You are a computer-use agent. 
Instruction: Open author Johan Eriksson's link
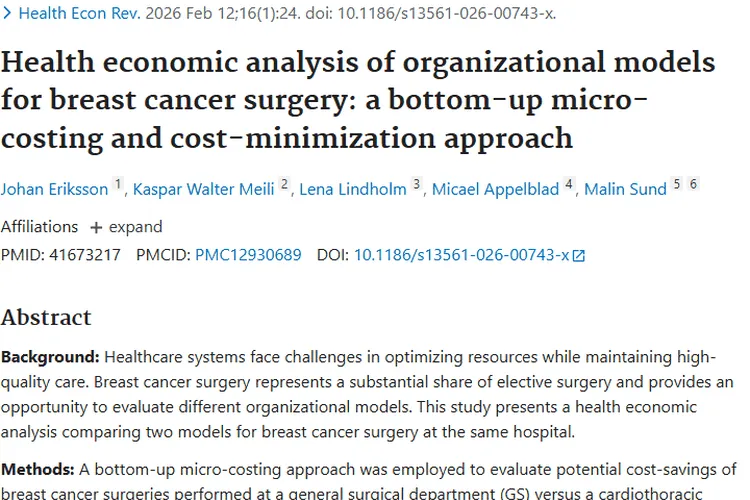pos(54,189)
